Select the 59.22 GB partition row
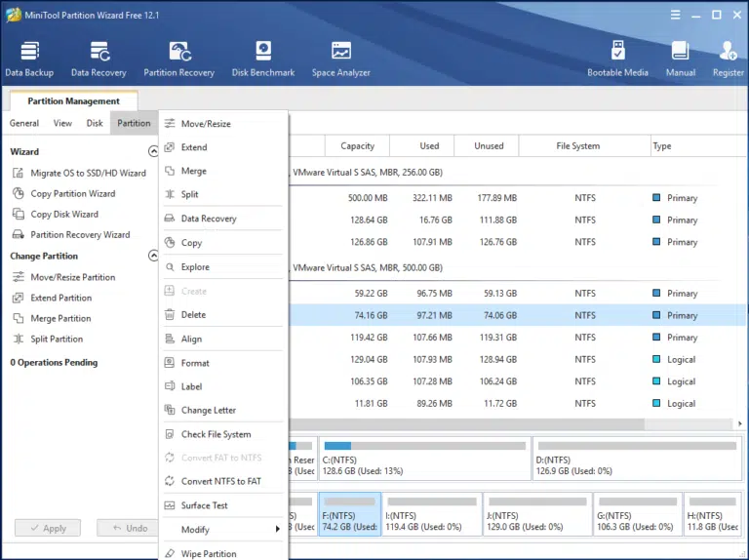The height and width of the screenshot is (560, 749). pyautogui.click(x=517, y=294)
